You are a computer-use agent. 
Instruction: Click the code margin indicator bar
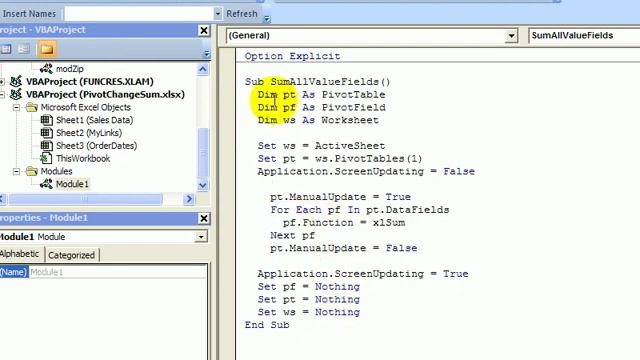click(228, 204)
